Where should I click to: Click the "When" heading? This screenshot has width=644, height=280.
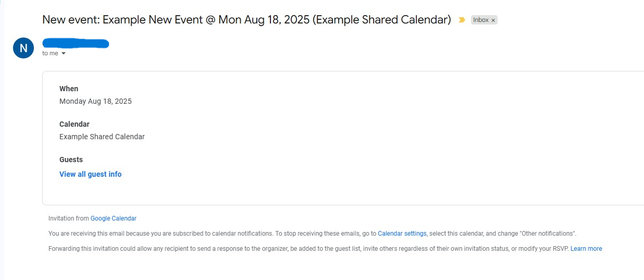point(69,89)
